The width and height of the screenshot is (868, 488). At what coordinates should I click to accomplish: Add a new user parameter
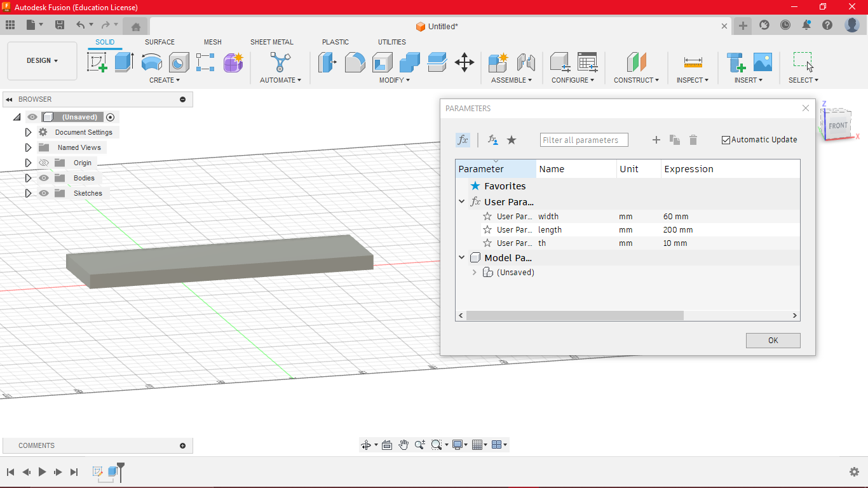(656, 140)
